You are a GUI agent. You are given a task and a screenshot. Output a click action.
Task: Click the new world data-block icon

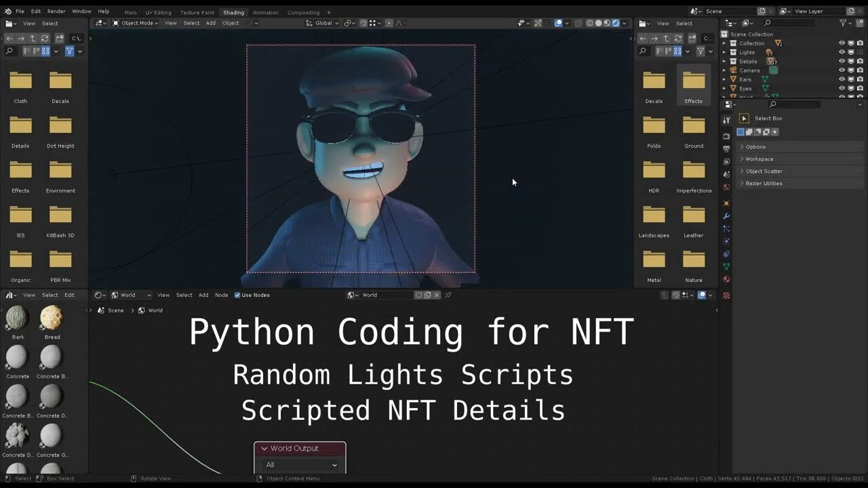click(x=428, y=295)
